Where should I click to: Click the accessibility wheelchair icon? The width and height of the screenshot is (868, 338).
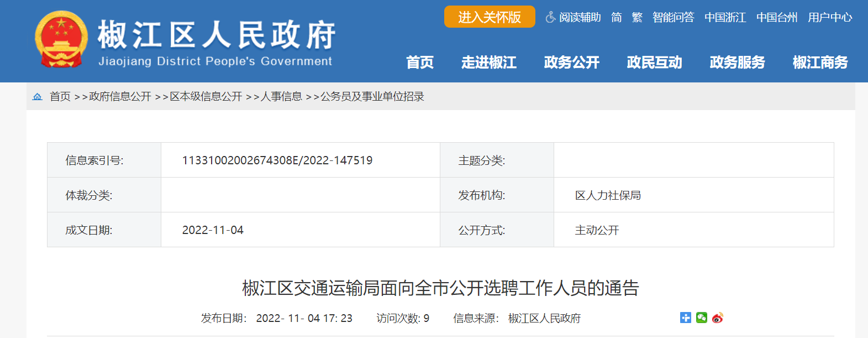point(550,17)
